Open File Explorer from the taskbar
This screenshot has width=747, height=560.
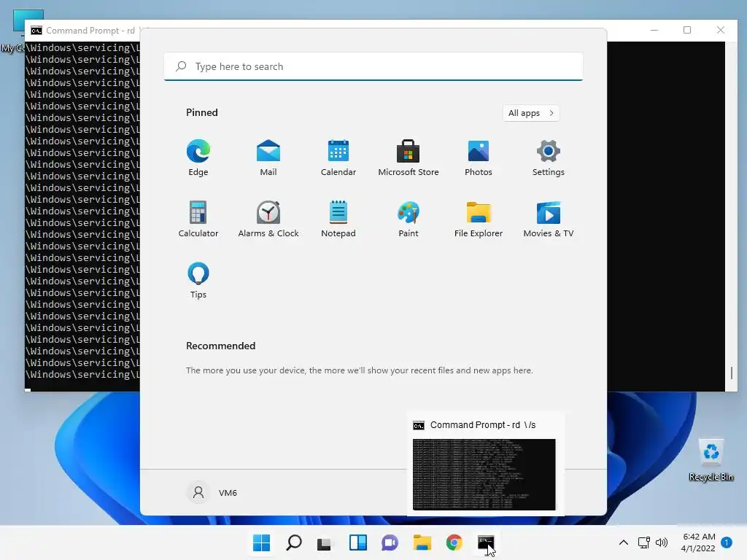(422, 542)
